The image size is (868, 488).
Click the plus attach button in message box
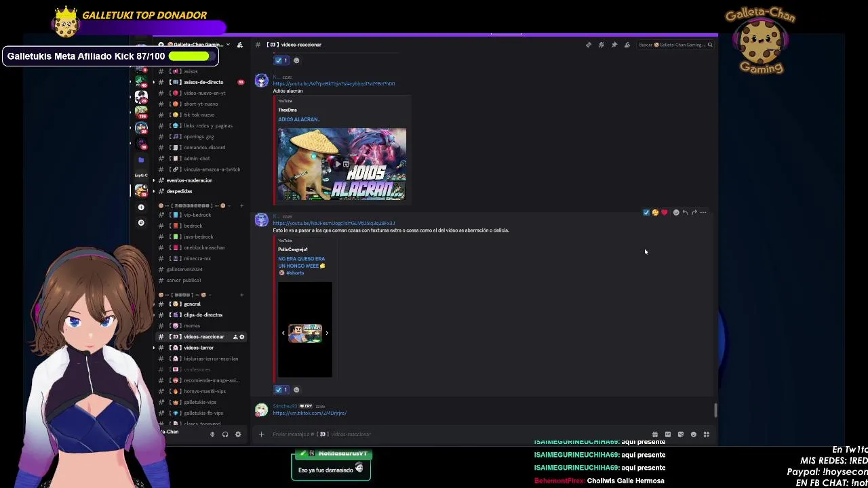pyautogui.click(x=261, y=434)
